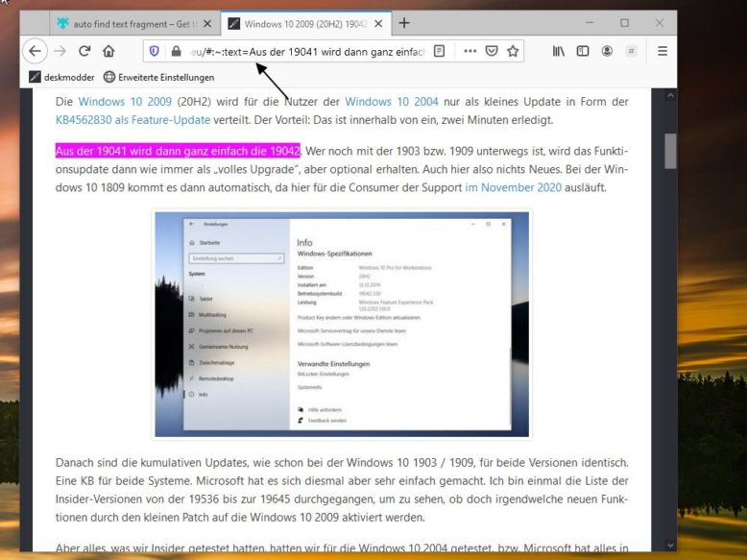747x560 pixels.
Task: Enlarge the Windows Info settings screenshot
Action: click(x=342, y=324)
